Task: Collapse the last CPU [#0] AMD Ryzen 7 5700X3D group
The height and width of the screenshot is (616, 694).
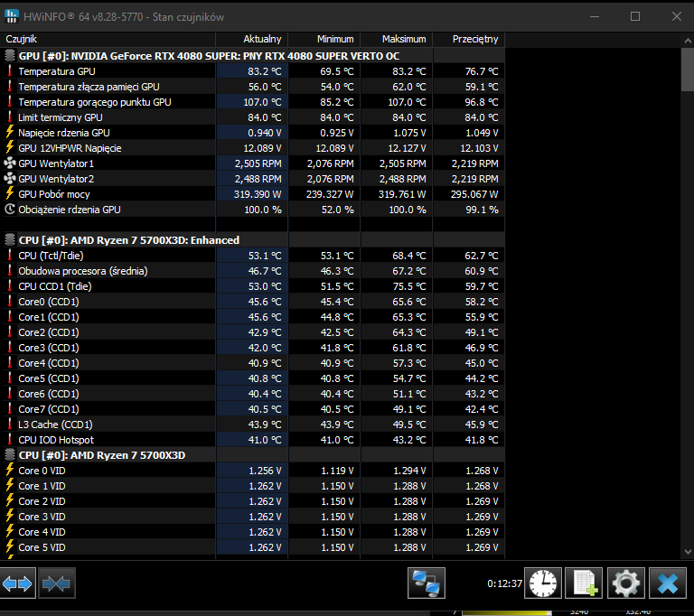Action: pyautogui.click(x=10, y=455)
